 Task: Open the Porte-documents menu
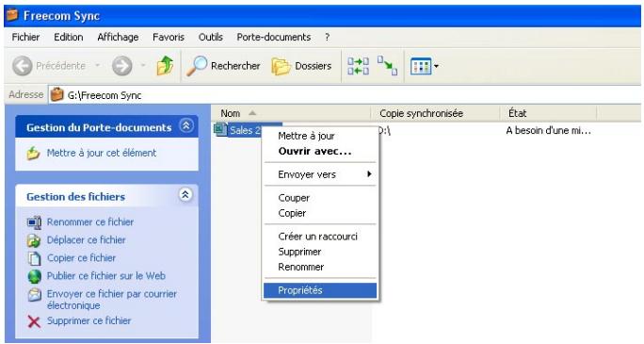(274, 37)
